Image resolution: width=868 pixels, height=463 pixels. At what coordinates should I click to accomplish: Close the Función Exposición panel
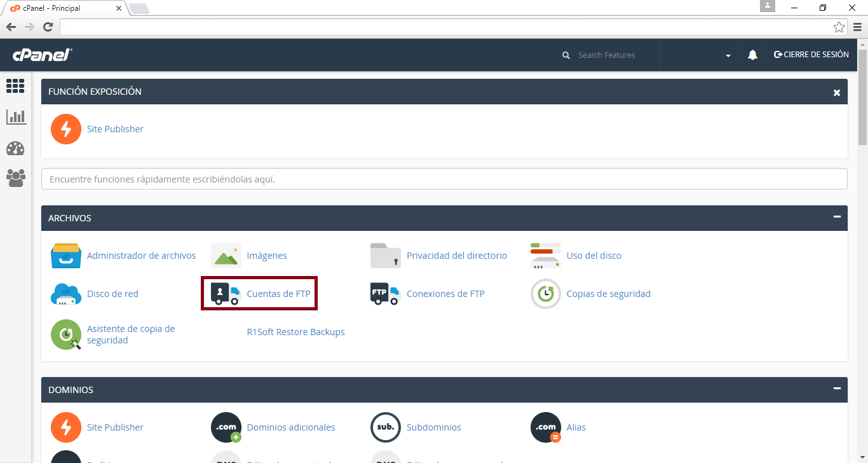(837, 93)
